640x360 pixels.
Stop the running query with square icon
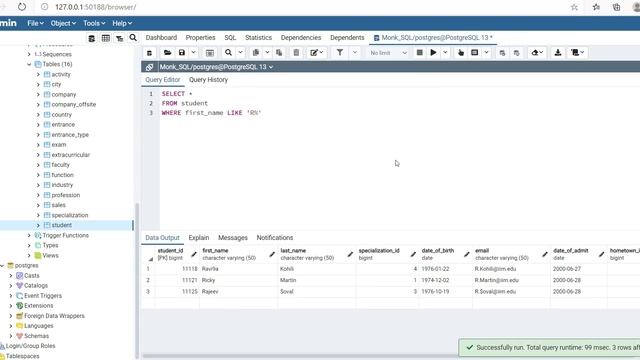(x=419, y=53)
